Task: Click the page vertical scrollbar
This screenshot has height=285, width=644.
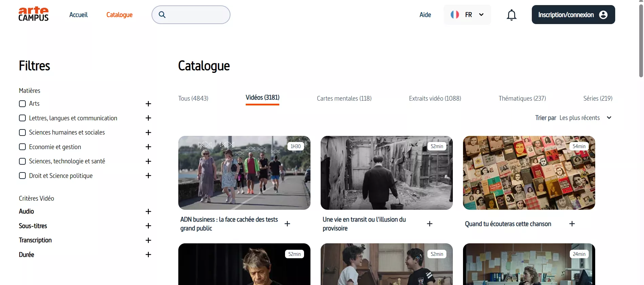Action: pyautogui.click(x=641, y=41)
